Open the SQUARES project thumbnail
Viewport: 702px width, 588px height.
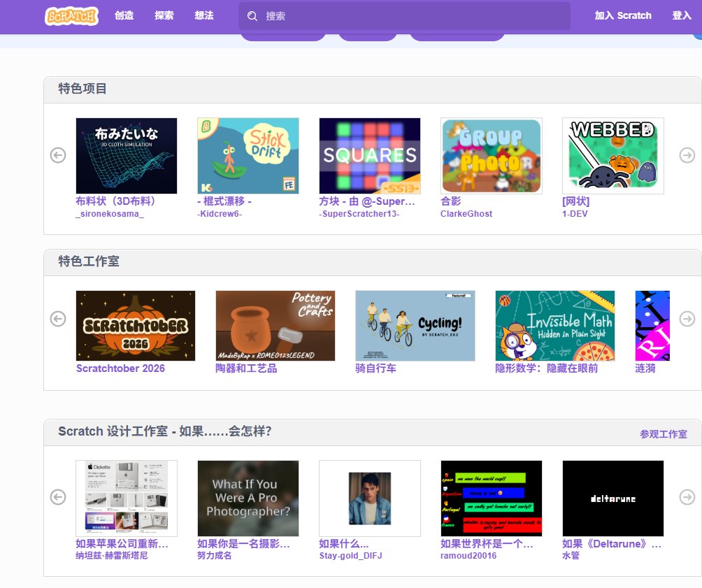tap(370, 156)
